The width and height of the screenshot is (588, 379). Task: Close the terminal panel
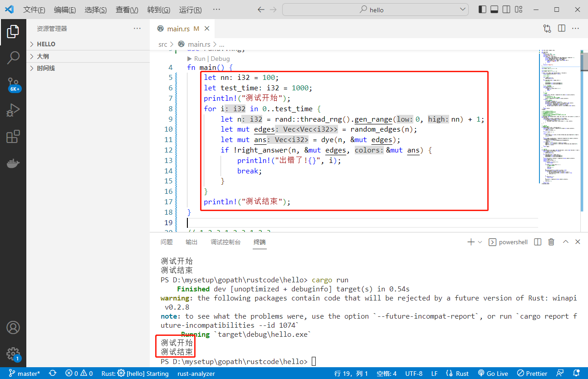pyautogui.click(x=578, y=242)
